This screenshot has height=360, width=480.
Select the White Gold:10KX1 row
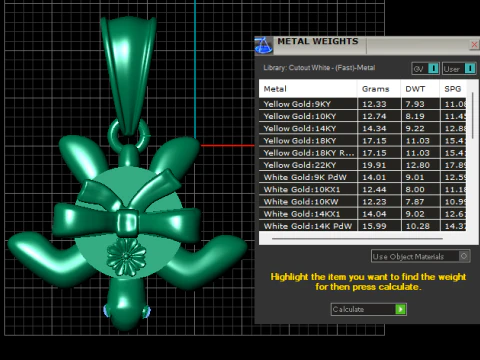[x=362, y=189]
